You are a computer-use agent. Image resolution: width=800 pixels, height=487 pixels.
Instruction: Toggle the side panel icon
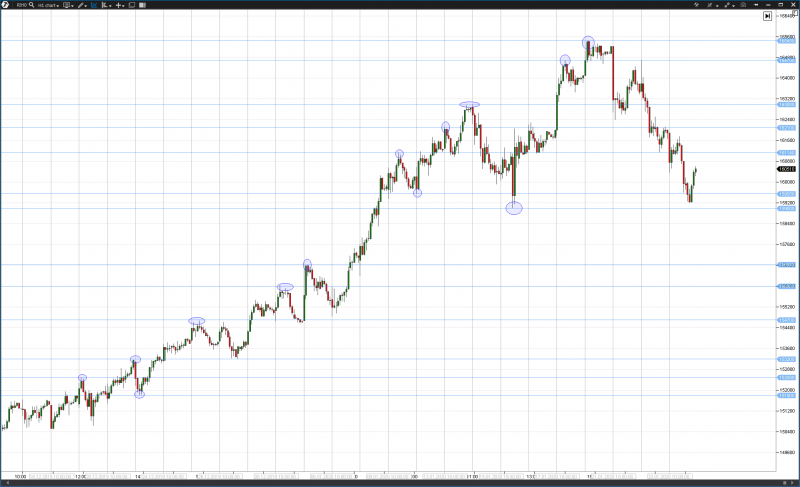(x=145, y=5)
